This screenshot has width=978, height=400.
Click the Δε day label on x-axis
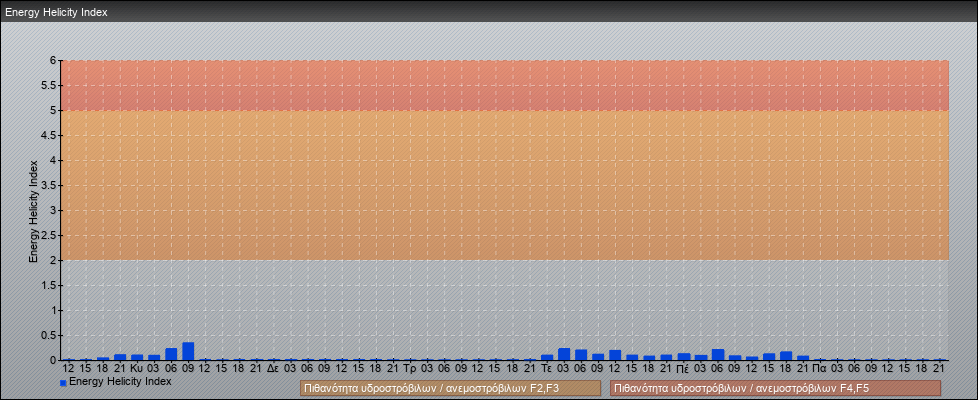click(x=273, y=369)
